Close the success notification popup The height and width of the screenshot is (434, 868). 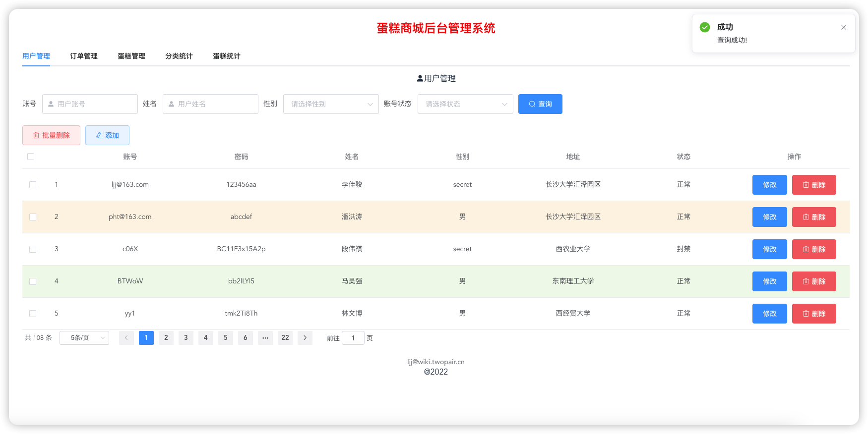pyautogui.click(x=843, y=27)
